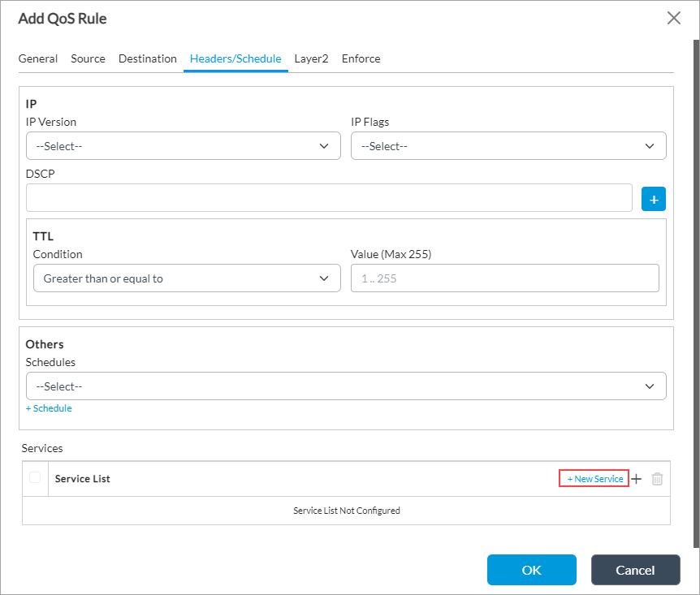Click the TTL Value input field
Screen dimensions: 700x595
pyautogui.click(x=504, y=278)
